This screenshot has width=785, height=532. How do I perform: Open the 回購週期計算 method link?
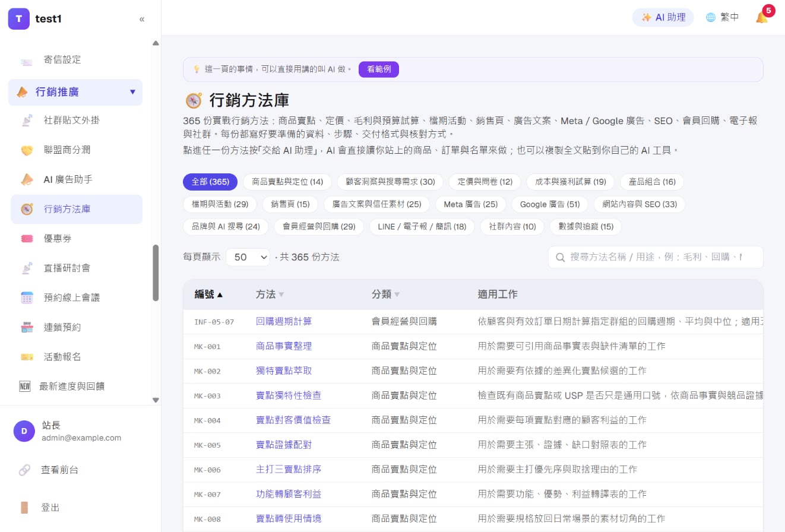284,321
